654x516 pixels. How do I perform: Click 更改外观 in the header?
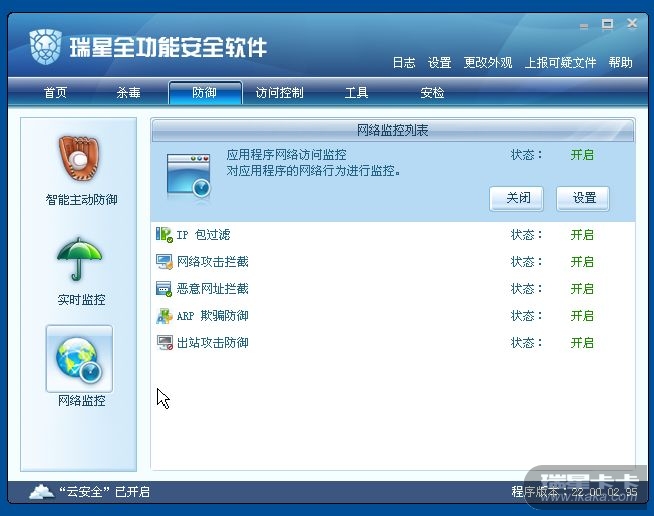pyautogui.click(x=488, y=63)
